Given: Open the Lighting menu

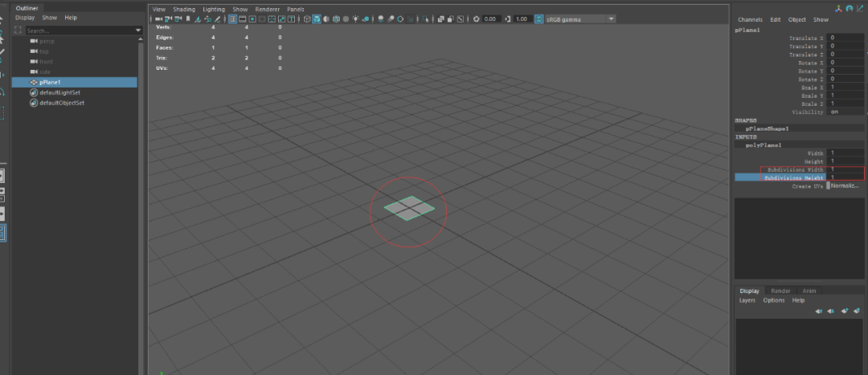Looking at the screenshot, I should 214,10.
